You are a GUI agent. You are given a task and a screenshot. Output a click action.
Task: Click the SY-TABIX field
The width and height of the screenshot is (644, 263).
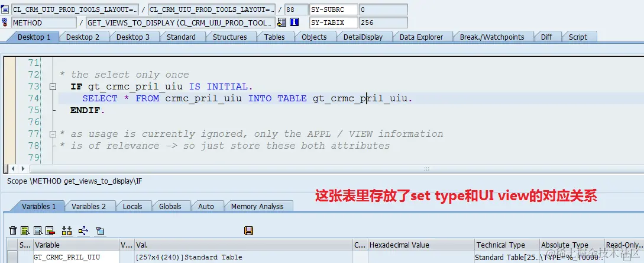(333, 23)
